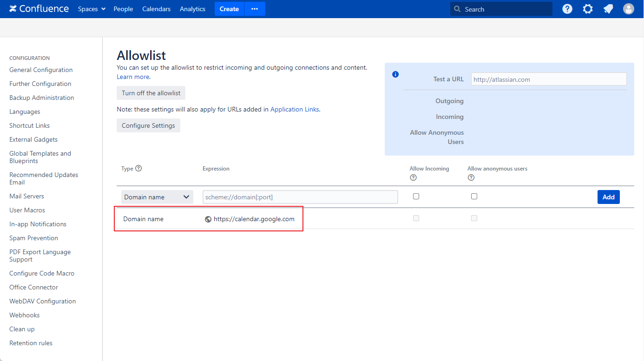644x361 pixels.
Task: Expand the Spaces menu
Action: (92, 9)
